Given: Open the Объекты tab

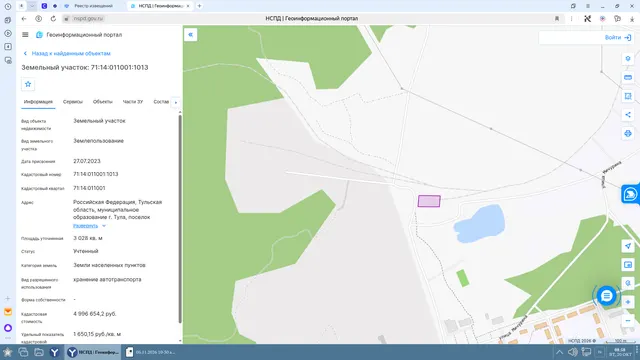Looking at the screenshot, I should pyautogui.click(x=102, y=102).
